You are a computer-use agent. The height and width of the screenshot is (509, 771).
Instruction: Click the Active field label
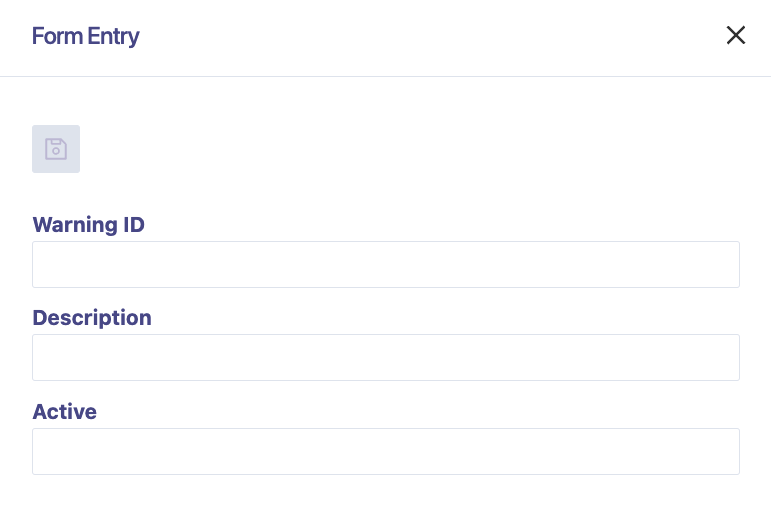pyautogui.click(x=64, y=411)
